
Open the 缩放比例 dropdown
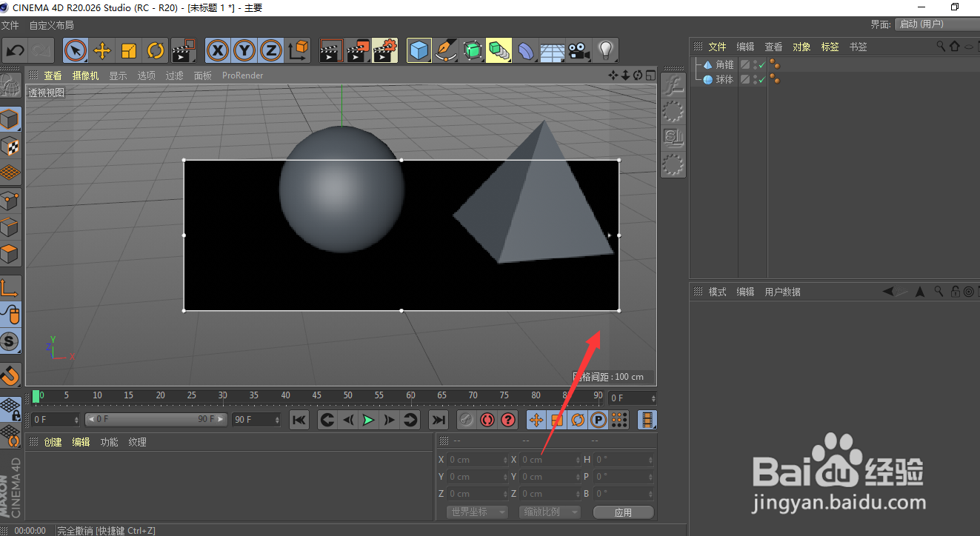click(550, 512)
